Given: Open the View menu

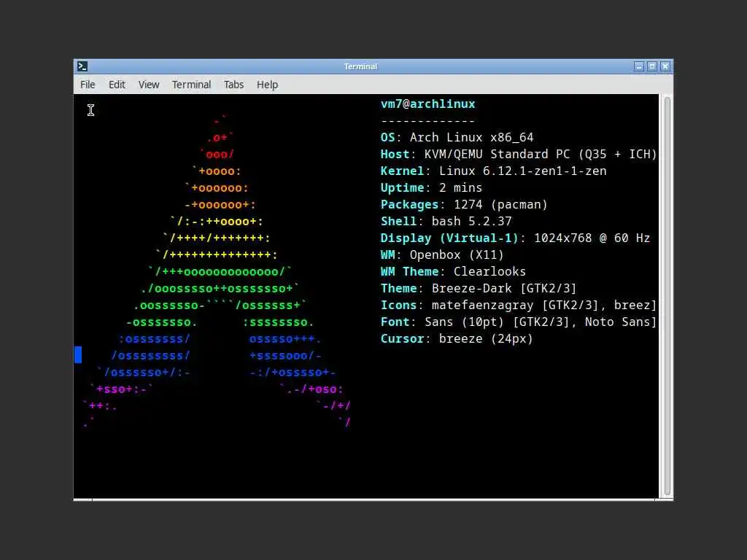Looking at the screenshot, I should point(149,85).
